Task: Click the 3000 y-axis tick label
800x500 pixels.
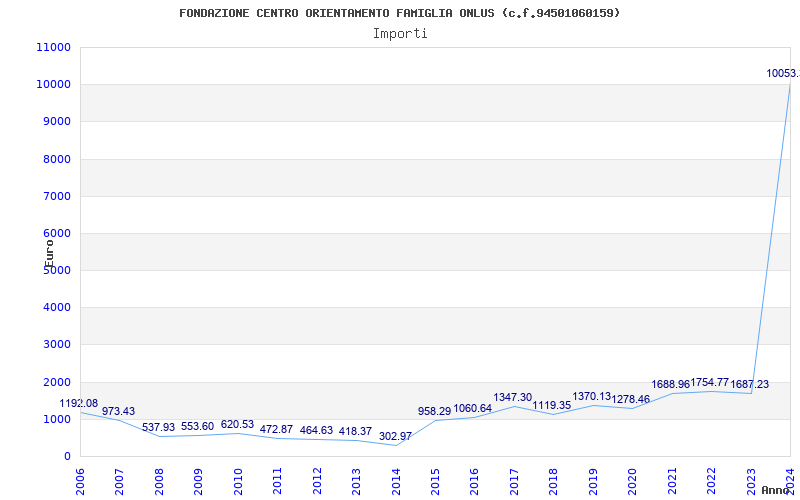Action: pyautogui.click(x=57, y=344)
